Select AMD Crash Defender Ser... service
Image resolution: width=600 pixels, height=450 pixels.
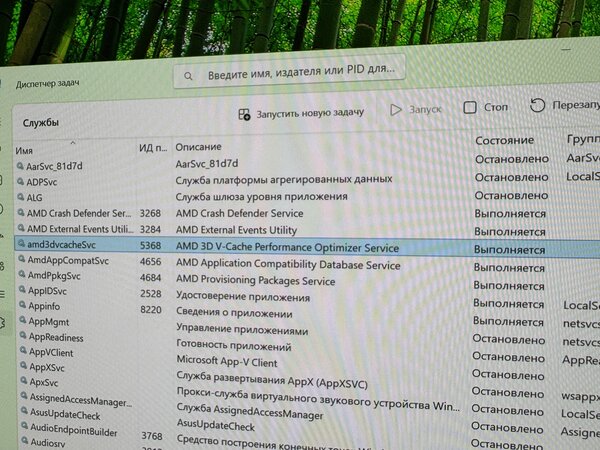coord(78,213)
